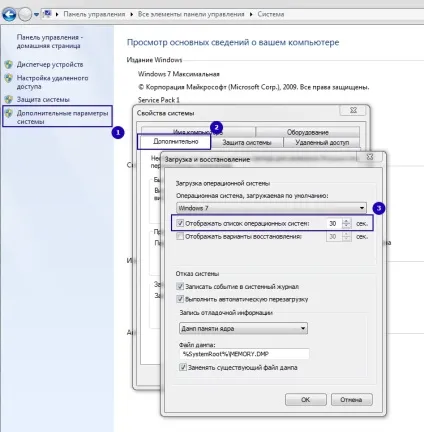Open Дополнительные параметры системы link
The height and width of the screenshot is (432, 424).
62,117
